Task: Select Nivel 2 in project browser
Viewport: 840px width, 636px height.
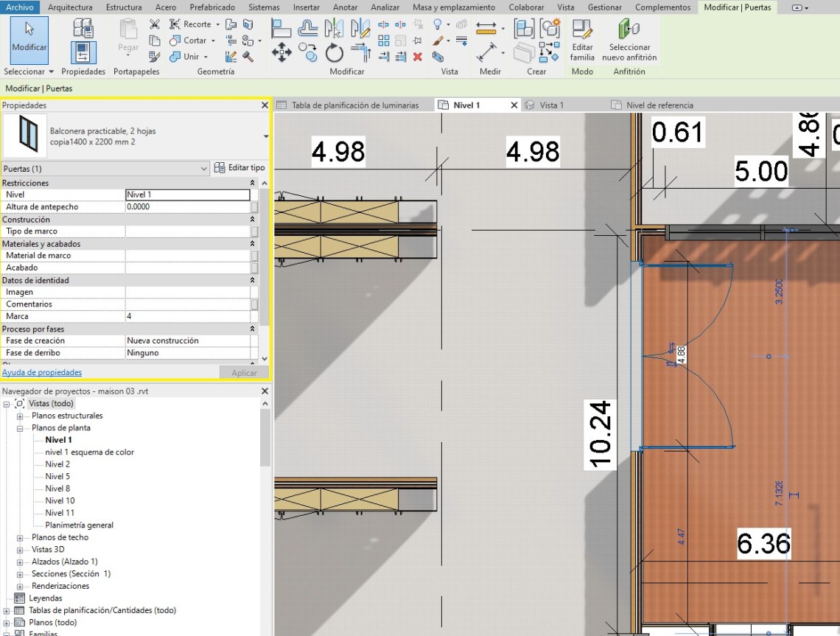Action: [57, 464]
